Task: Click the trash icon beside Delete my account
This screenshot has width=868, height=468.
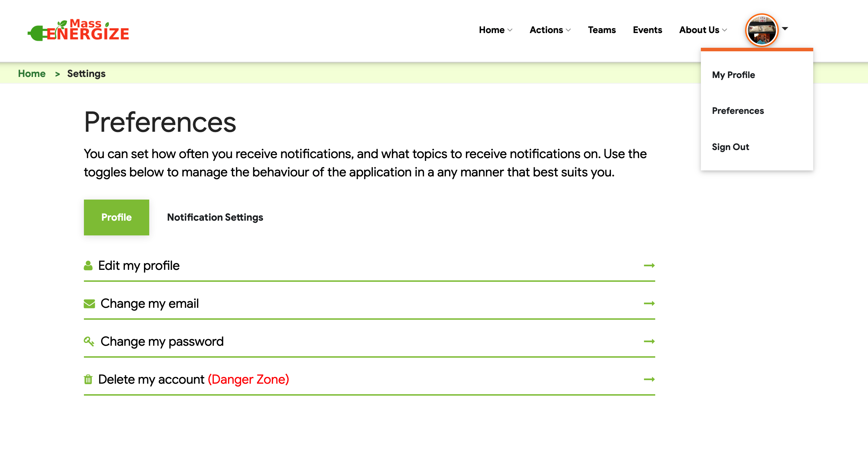Action: coord(88,379)
